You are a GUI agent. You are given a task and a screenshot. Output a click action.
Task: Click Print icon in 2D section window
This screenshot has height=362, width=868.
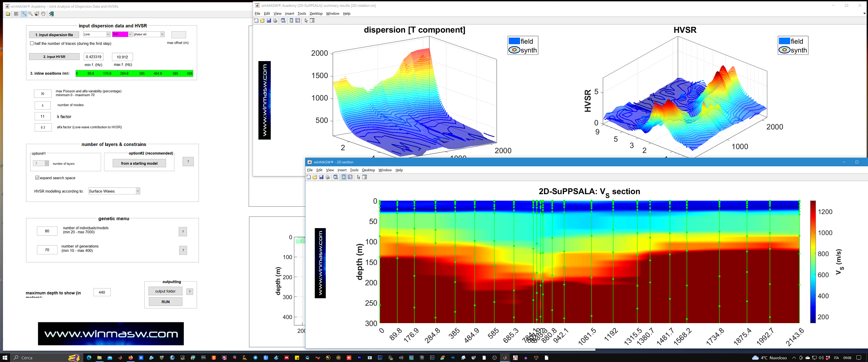pyautogui.click(x=327, y=177)
